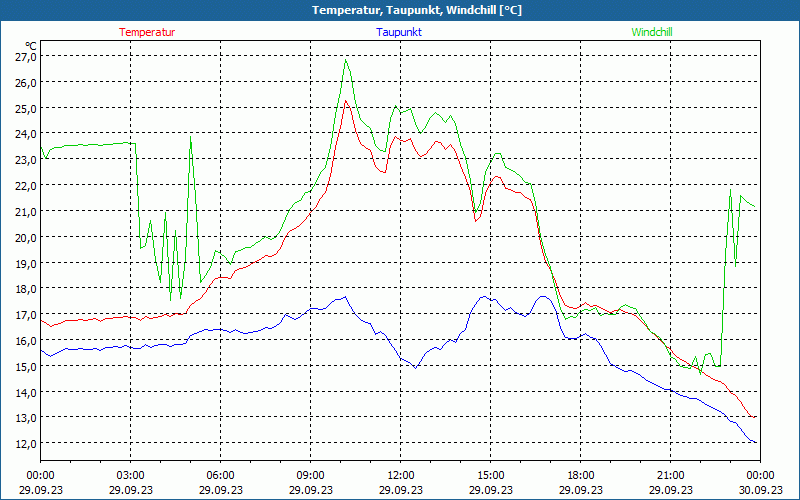Viewport: 800px width, 500px height.
Task: Click the 18:00 time axis label
Action: (x=581, y=476)
